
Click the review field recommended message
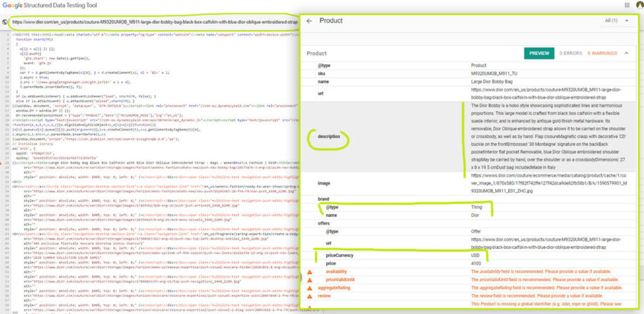(537, 295)
